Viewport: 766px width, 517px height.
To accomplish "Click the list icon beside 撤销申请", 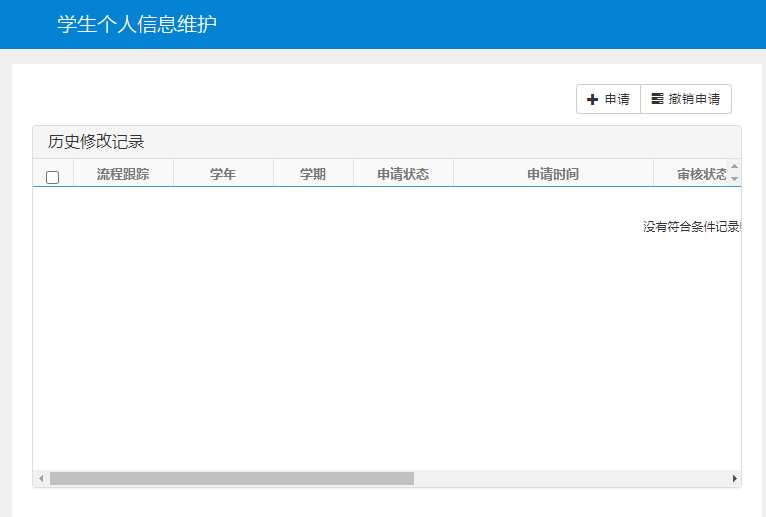I will 657,99.
